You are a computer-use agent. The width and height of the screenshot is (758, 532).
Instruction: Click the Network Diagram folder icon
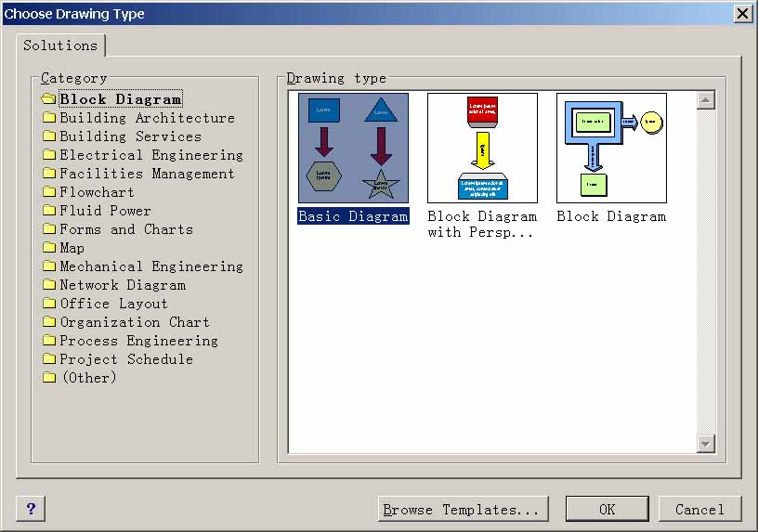click(49, 285)
